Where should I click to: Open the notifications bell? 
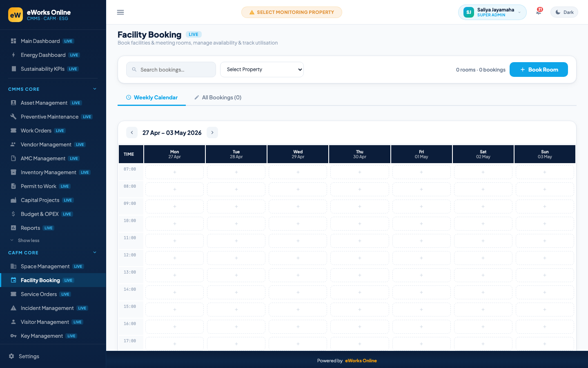click(x=539, y=12)
